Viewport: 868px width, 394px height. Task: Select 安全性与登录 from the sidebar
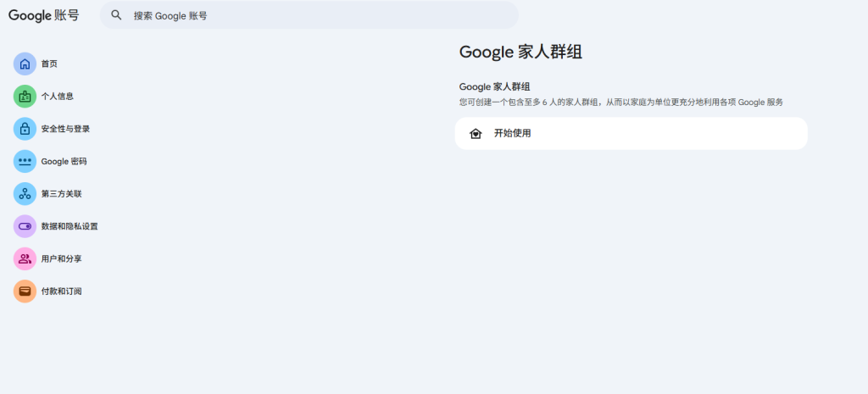pyautogui.click(x=65, y=129)
